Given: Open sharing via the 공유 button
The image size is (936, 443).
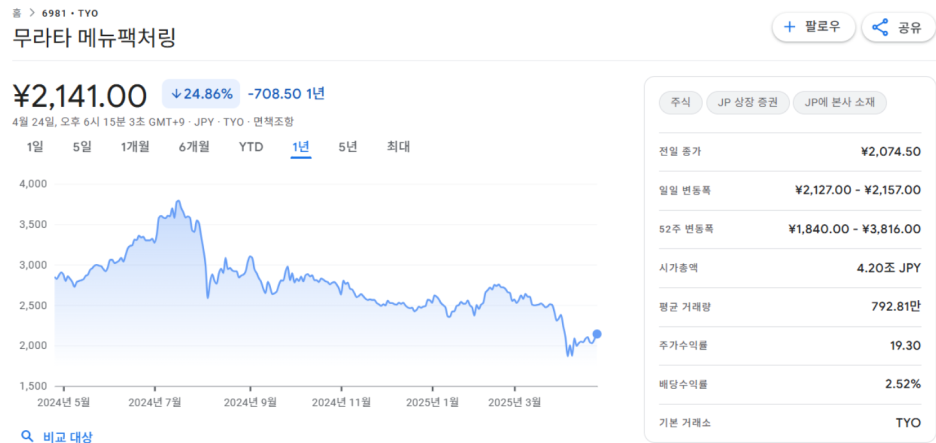Looking at the screenshot, I should click(x=898, y=27).
